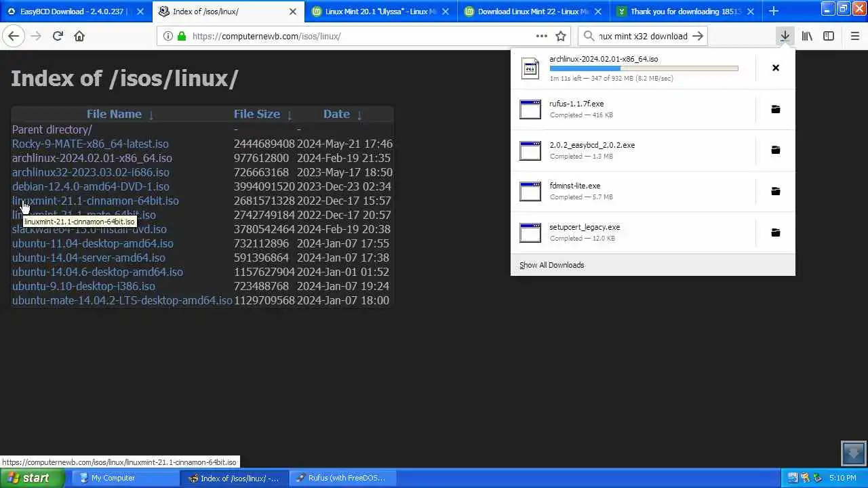This screenshot has height=488, width=868.
Task: Open a new browser tab
Action: pos(774,11)
